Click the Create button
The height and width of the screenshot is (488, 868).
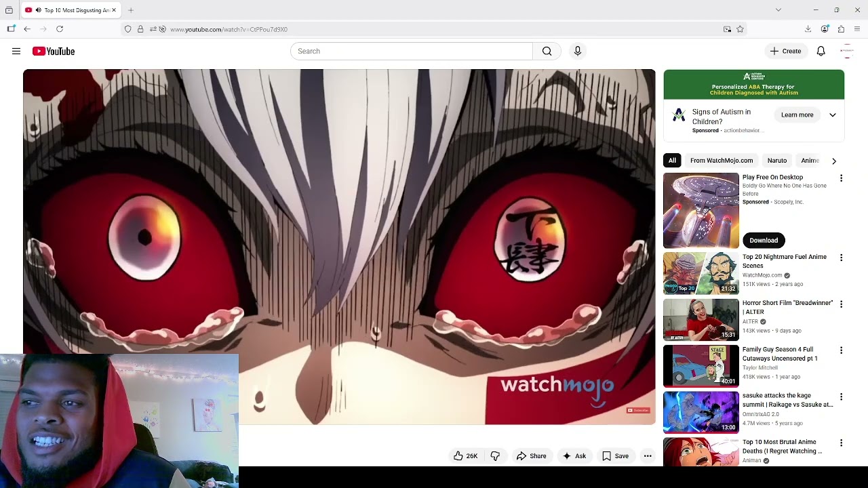785,51
